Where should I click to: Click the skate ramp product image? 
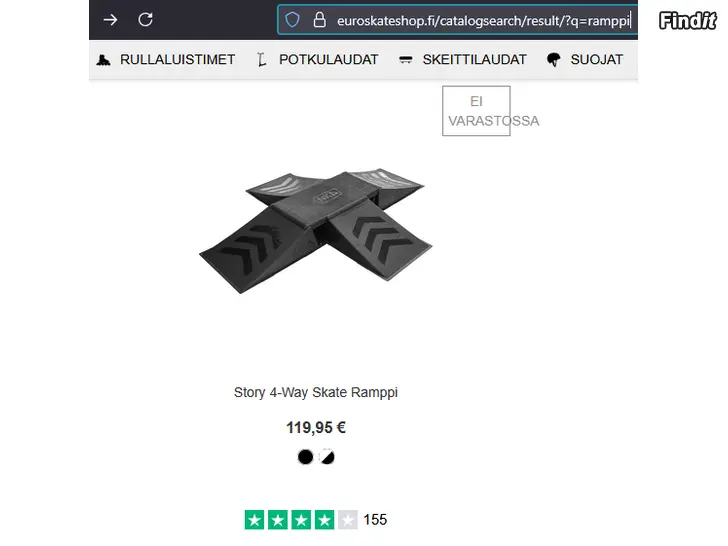pyautogui.click(x=316, y=231)
